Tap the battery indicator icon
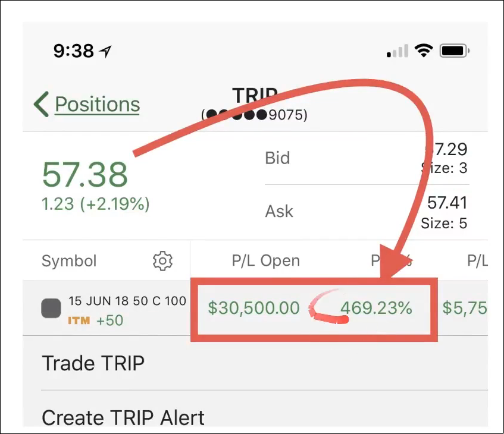Image resolution: width=504 pixels, height=434 pixels. (x=455, y=51)
